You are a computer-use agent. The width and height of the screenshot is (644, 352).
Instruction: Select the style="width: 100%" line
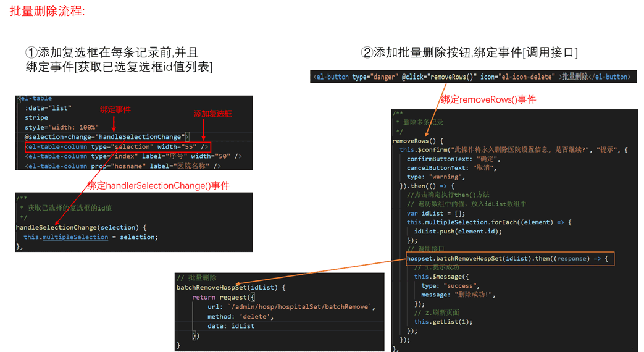(62, 127)
